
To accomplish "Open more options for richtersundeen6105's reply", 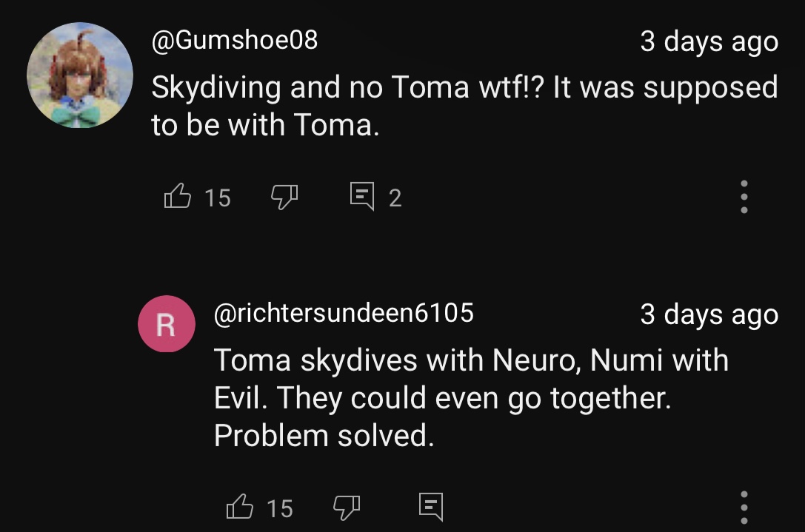I will click(744, 508).
